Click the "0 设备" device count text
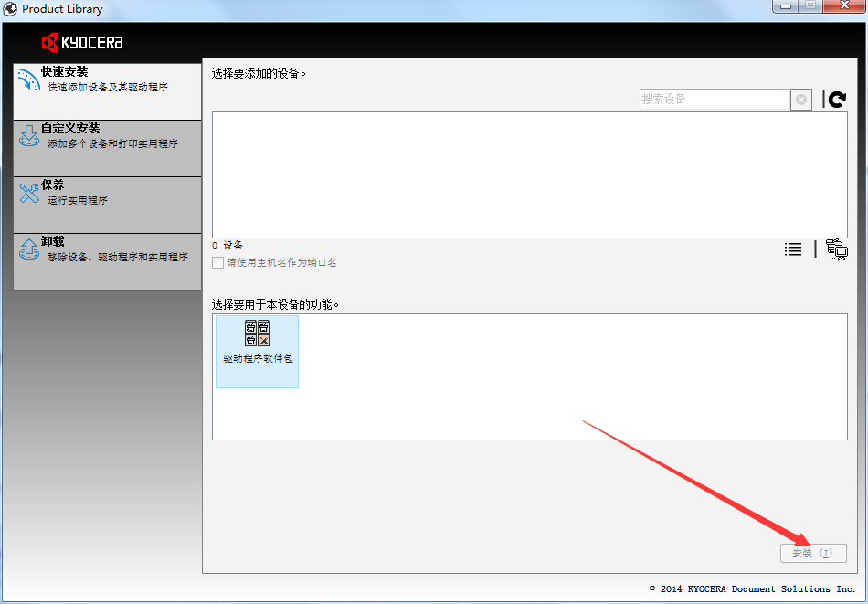 228,245
